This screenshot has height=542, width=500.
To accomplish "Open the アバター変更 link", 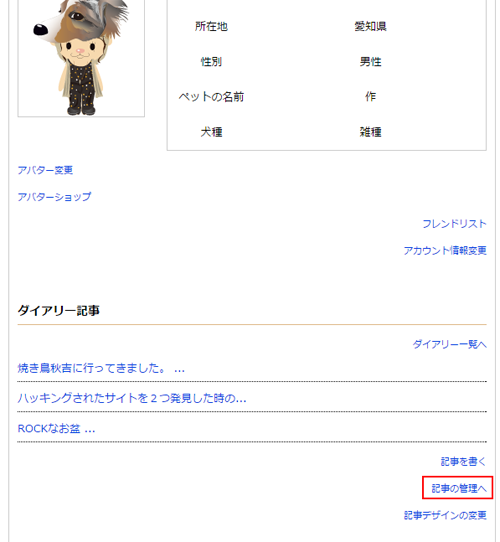I will point(45,170).
